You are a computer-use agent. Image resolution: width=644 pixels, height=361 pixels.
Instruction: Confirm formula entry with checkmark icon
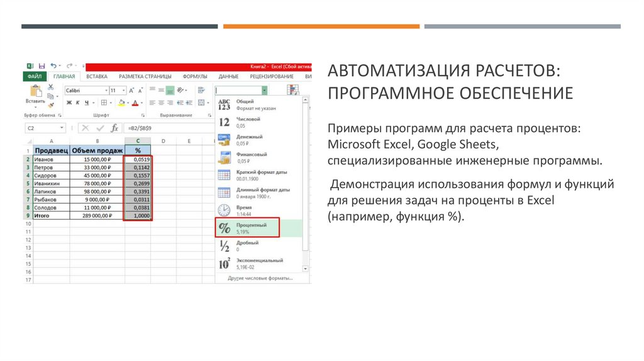coord(100,128)
